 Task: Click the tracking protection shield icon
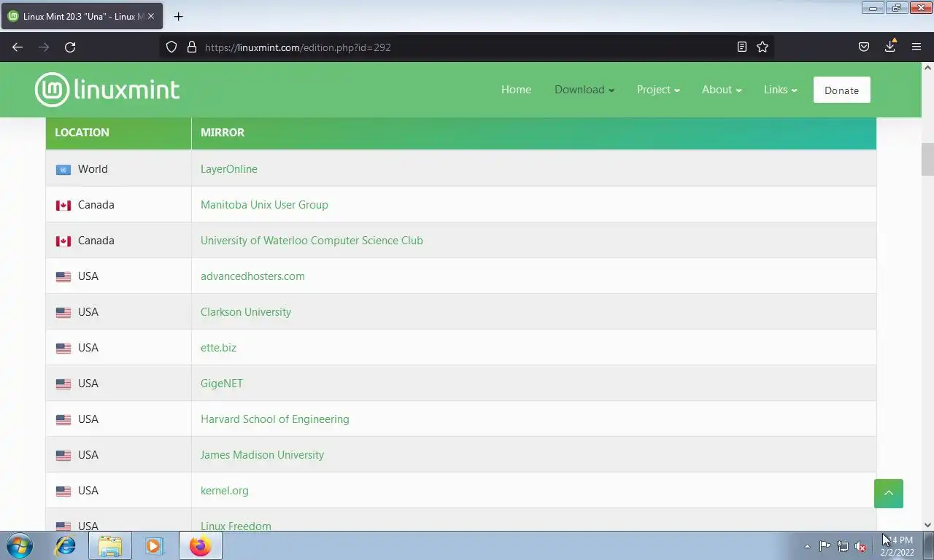coord(171,47)
